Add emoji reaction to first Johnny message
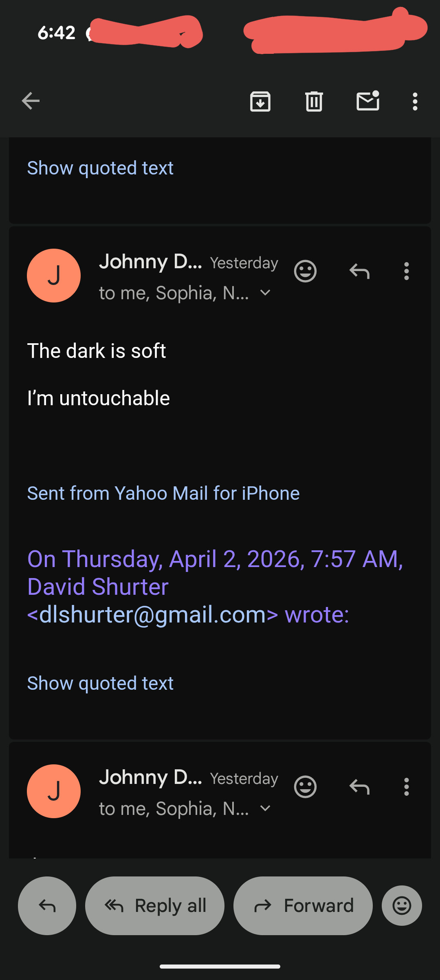 305,271
